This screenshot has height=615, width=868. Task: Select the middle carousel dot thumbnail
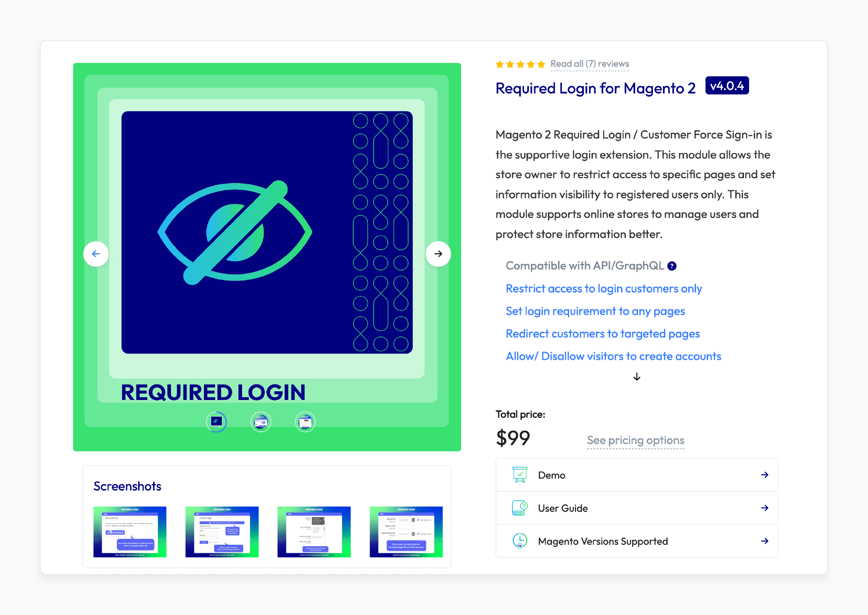[x=261, y=421]
